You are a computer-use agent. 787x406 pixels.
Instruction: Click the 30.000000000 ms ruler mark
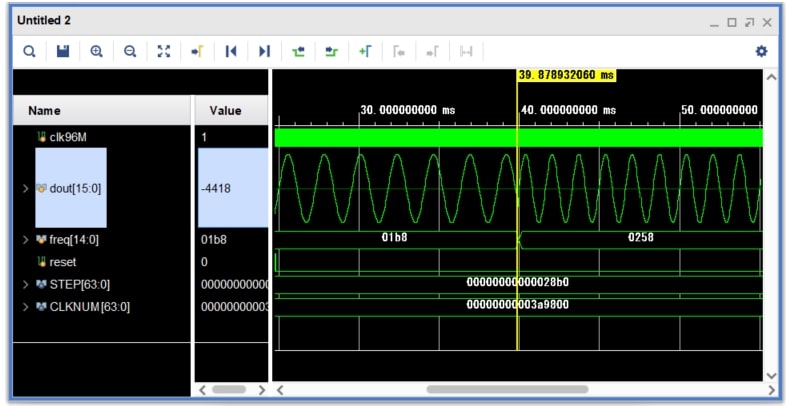(x=408, y=110)
